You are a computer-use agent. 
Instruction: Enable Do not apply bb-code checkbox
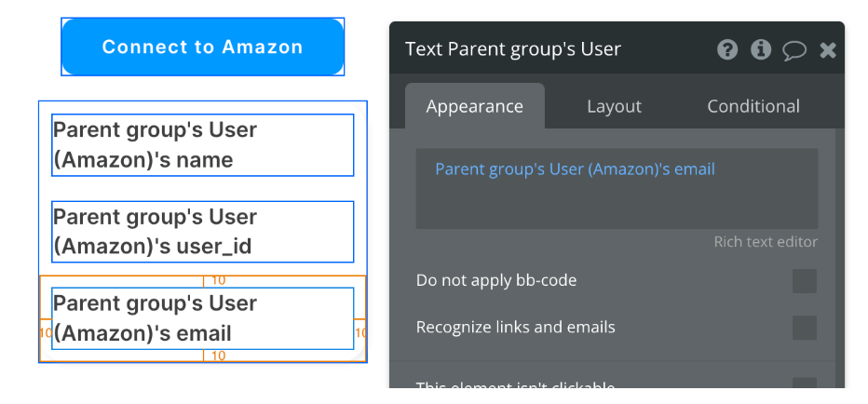tap(805, 280)
